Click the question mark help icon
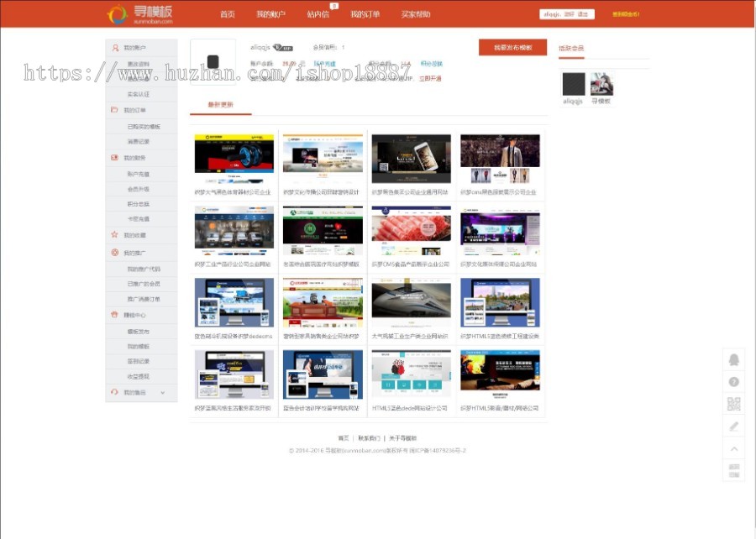 tap(734, 382)
